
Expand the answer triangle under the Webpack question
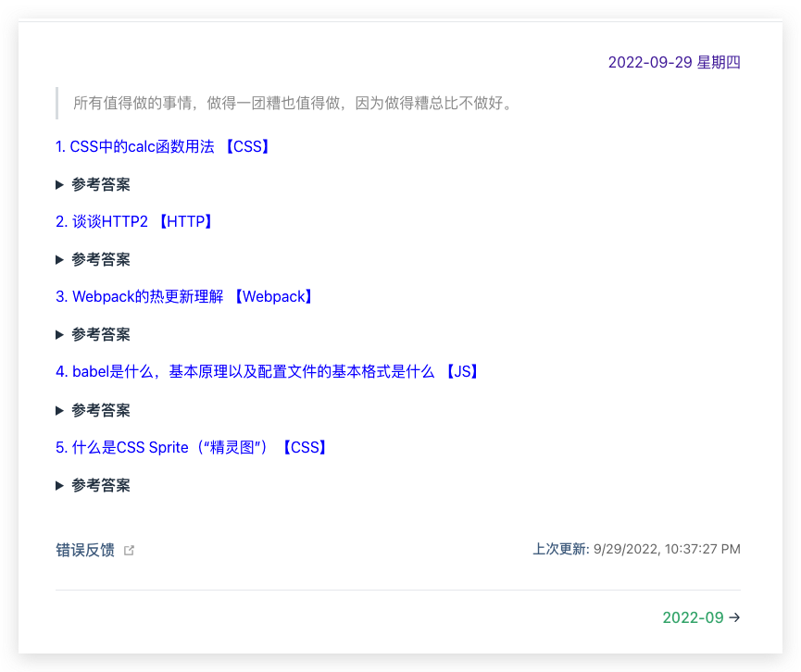[60, 334]
